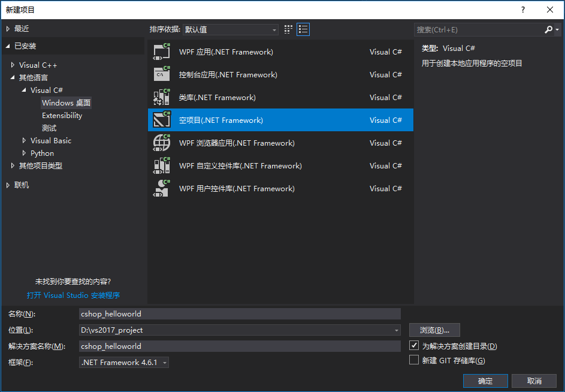The image size is (565, 392).
Task: Enable 新建 GIT 存储库 checkbox
Action: pyautogui.click(x=414, y=360)
